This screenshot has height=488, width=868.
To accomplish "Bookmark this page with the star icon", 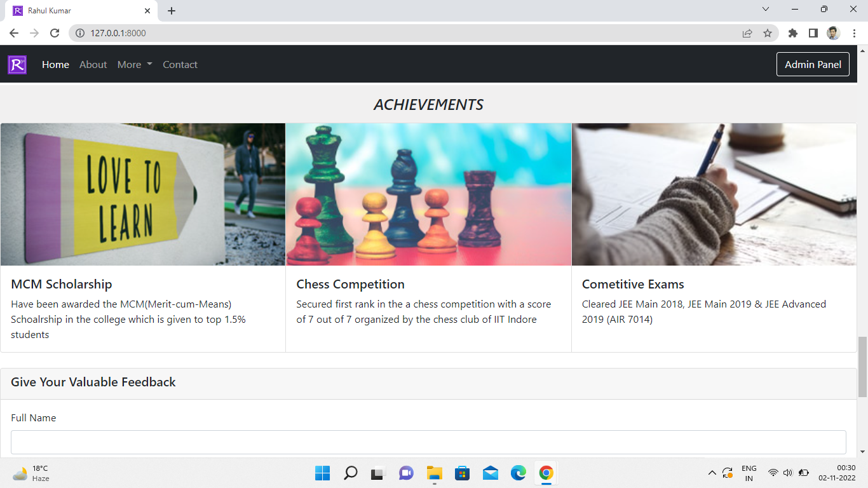I will (769, 32).
